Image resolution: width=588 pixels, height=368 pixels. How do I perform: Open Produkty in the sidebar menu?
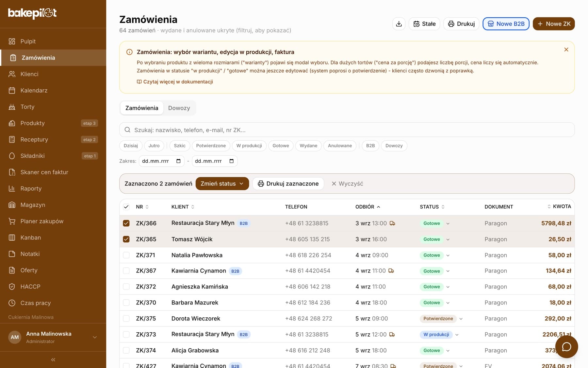tap(53, 123)
